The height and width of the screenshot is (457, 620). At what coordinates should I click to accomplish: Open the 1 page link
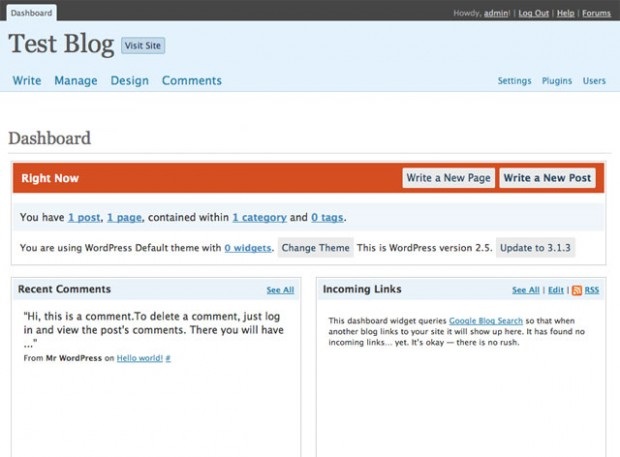tap(124, 217)
